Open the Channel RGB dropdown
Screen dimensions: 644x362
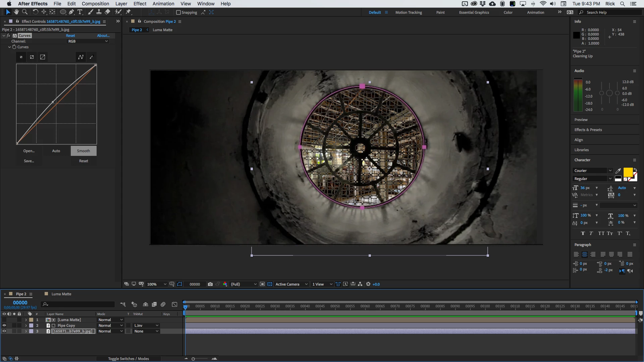point(88,41)
